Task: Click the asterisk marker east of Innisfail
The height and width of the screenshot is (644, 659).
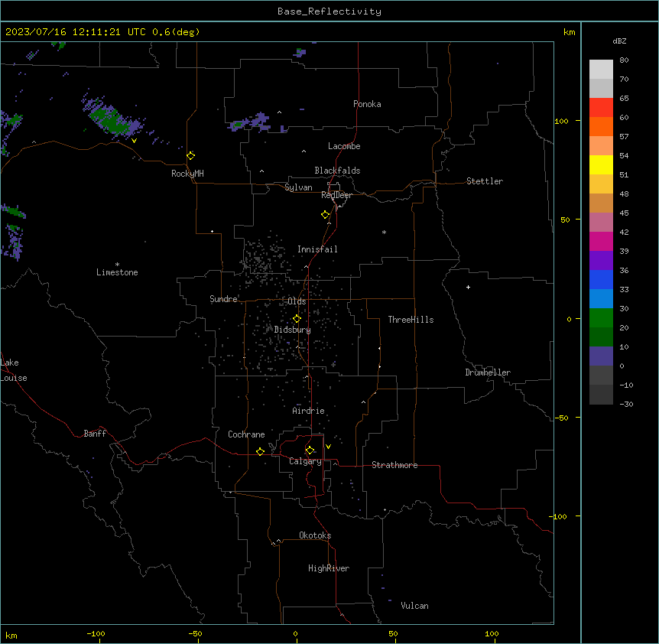Action: 384,232
